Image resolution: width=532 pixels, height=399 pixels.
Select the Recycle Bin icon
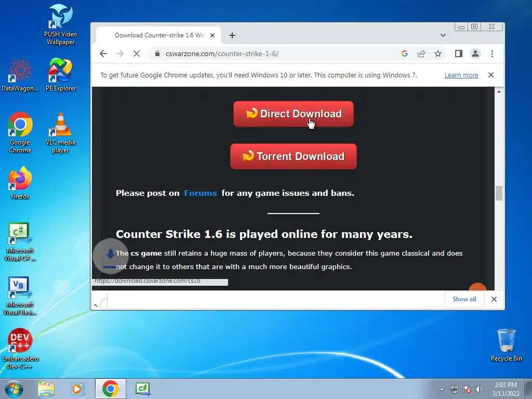tap(506, 345)
